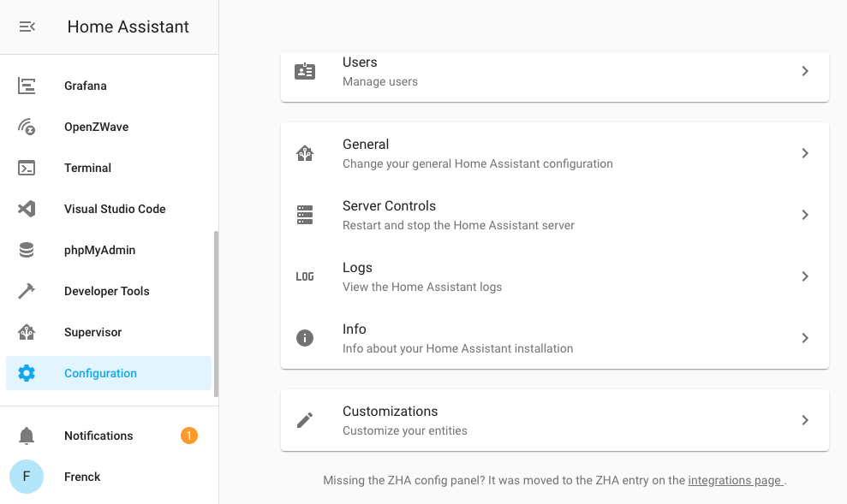The image size is (847, 504).
Task: Open Customizations using the right chevron
Action: tap(805, 419)
